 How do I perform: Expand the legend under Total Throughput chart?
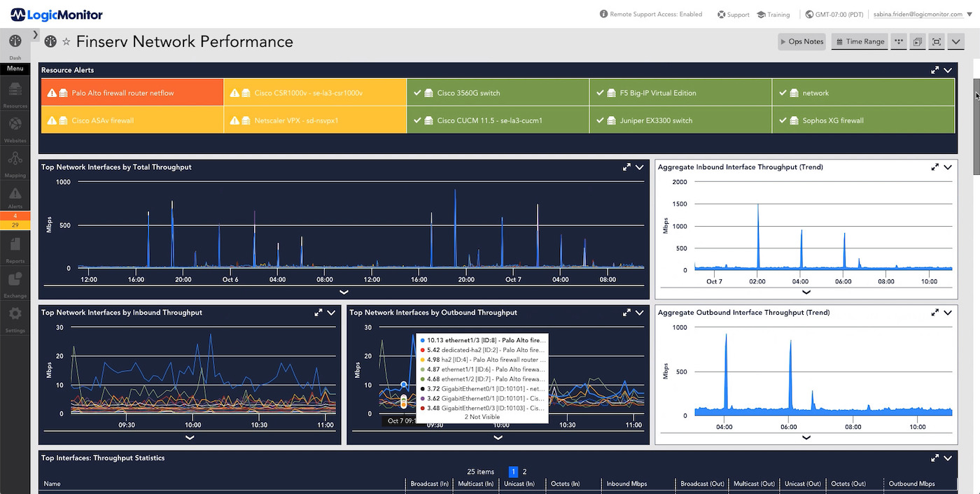344,292
